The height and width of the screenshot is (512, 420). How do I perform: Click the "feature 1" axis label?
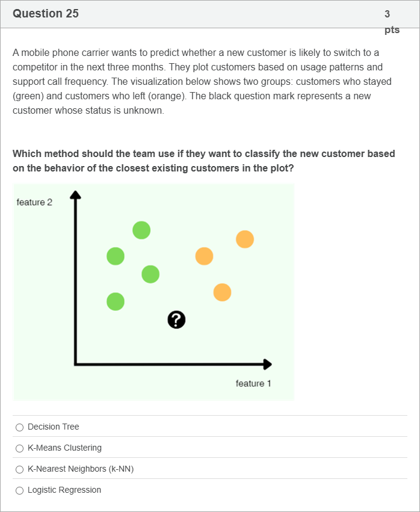coord(253,383)
